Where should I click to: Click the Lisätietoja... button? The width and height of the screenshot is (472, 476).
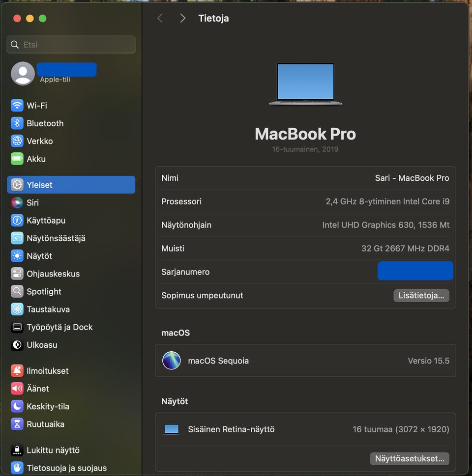point(421,295)
